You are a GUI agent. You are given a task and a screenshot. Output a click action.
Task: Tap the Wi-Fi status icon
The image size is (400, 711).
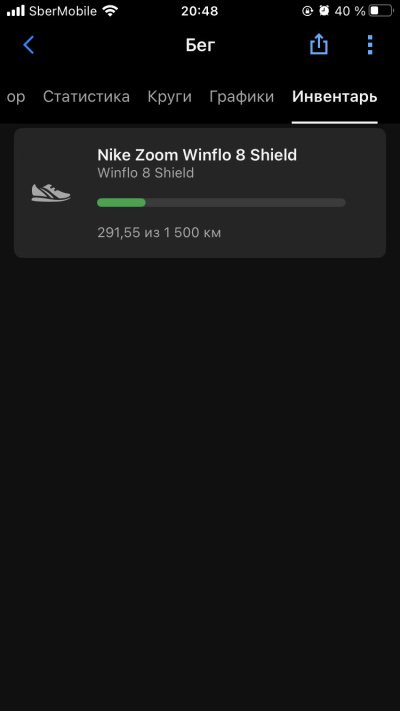(109, 11)
